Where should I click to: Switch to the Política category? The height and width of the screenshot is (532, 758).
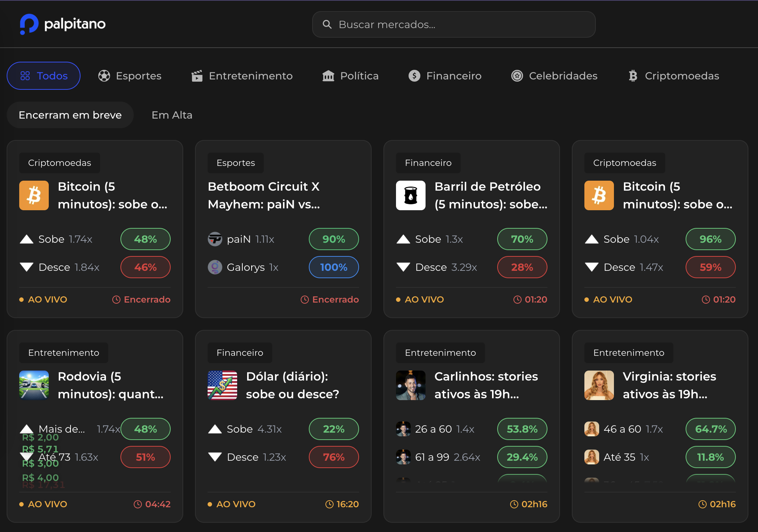(351, 76)
